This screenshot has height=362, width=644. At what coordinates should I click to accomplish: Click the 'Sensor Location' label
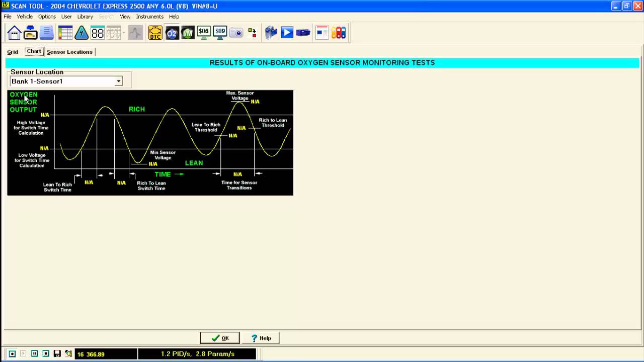(x=37, y=72)
